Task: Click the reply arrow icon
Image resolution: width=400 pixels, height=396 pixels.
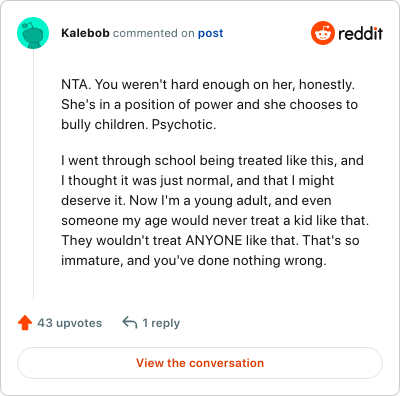Action: tap(130, 323)
